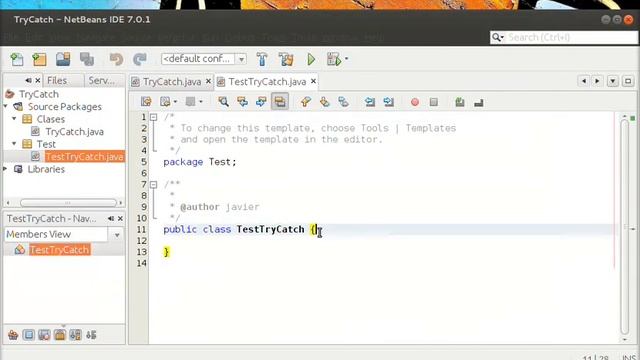Toggle Sort by Name in Navigator
The image size is (640, 360).
[76, 335]
